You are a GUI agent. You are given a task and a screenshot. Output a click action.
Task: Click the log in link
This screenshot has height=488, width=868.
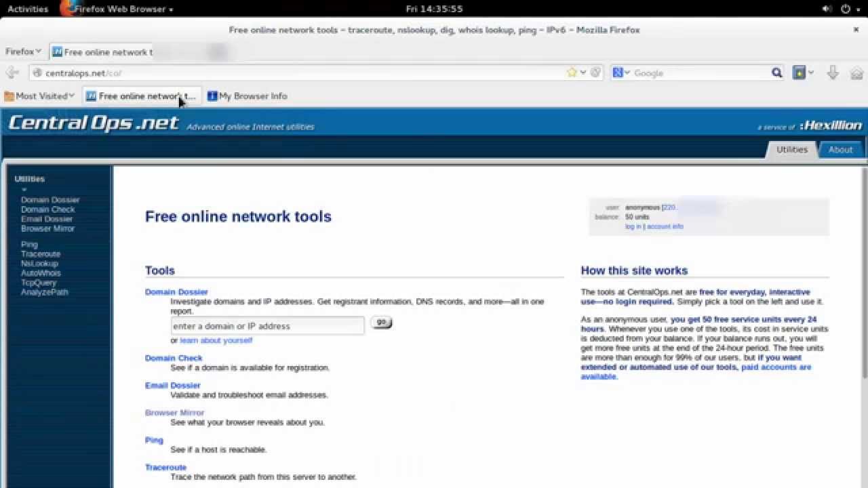pos(633,226)
